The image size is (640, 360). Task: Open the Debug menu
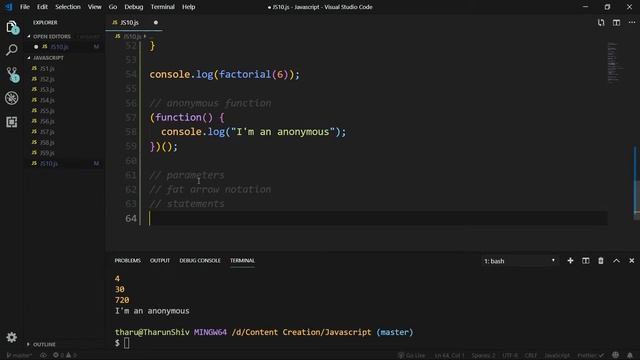pyautogui.click(x=133, y=7)
